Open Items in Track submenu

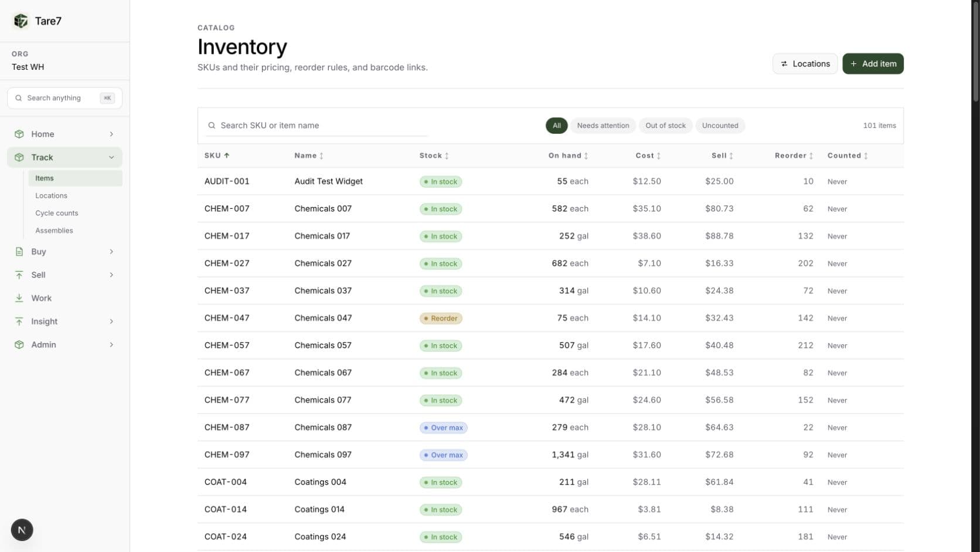click(75, 178)
